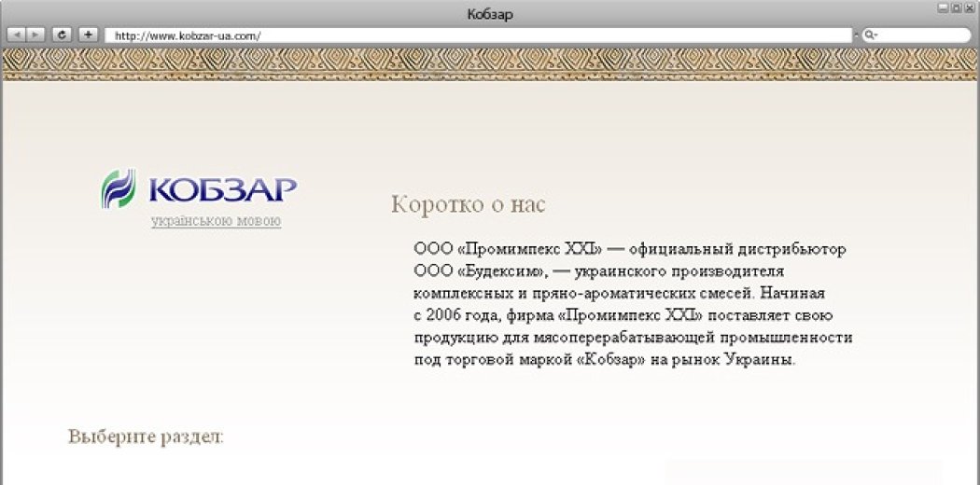Click the text под торговой маркой «Кобзар»
980x485 pixels.
(529, 361)
